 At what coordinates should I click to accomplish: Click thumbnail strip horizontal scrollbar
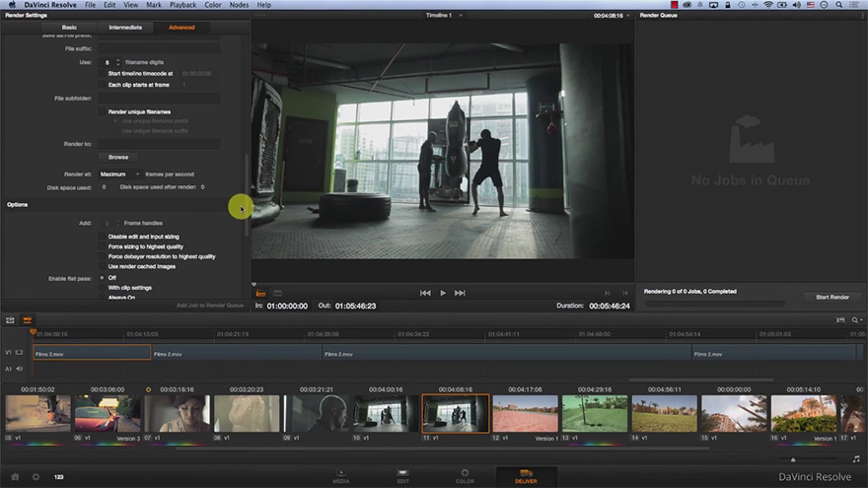(443, 449)
